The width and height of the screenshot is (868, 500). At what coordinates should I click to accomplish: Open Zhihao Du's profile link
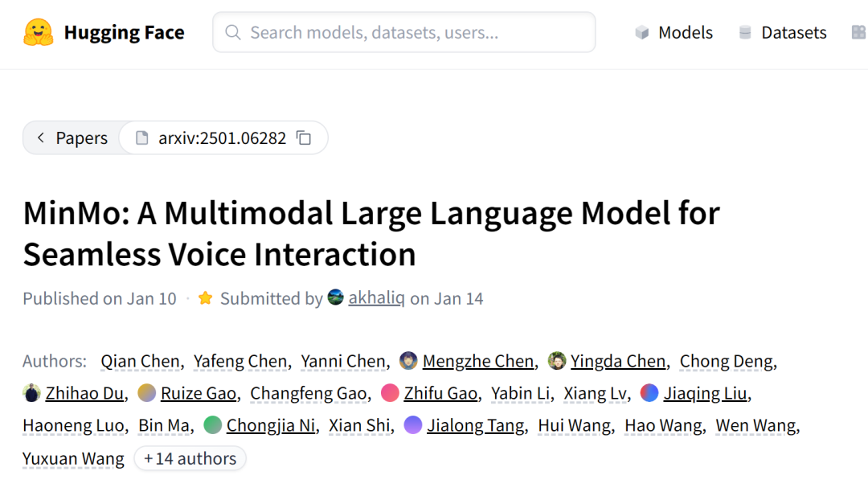coord(84,393)
